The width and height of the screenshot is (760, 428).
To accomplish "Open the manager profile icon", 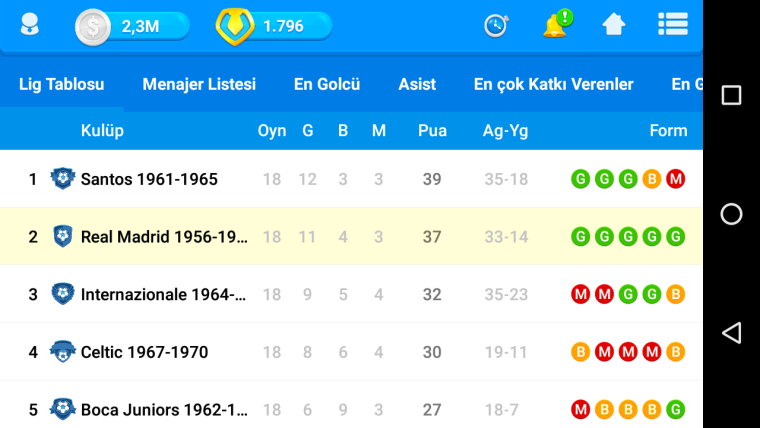I will click(30, 25).
